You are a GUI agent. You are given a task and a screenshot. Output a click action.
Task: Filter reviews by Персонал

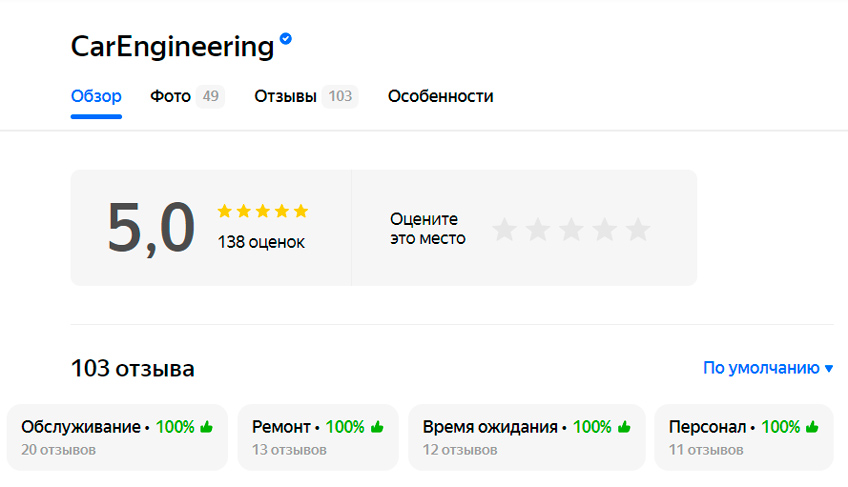tap(744, 437)
